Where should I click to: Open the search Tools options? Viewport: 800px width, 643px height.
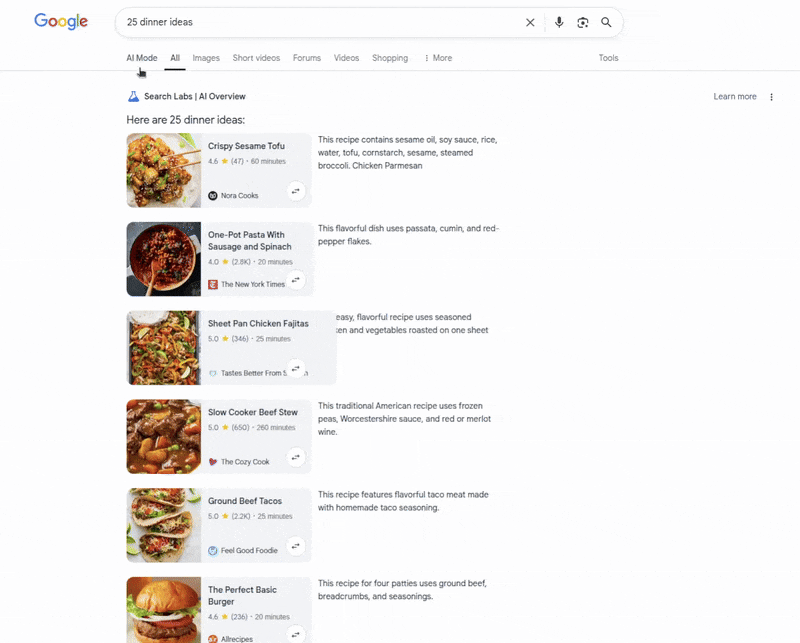coord(608,58)
